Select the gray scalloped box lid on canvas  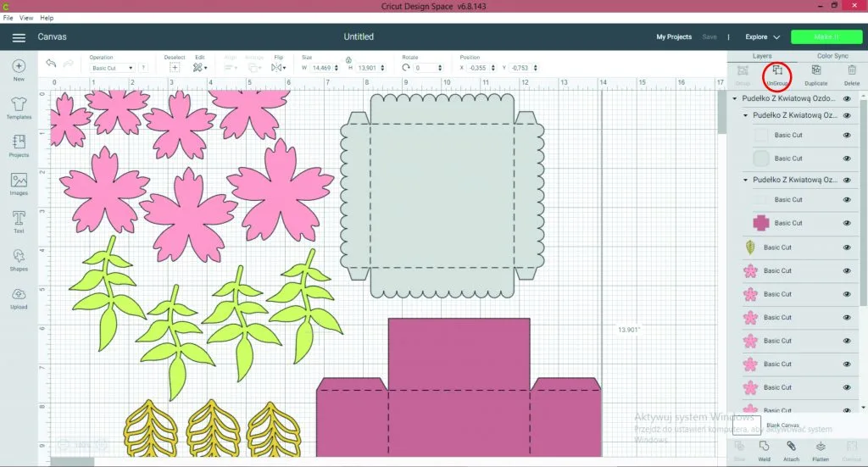[442, 196]
